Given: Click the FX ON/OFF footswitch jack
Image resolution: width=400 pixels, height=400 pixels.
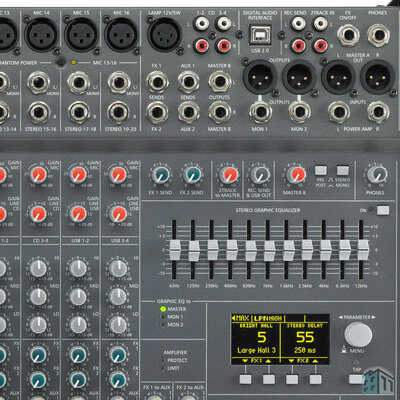Looking at the screenshot, I should point(348,35).
